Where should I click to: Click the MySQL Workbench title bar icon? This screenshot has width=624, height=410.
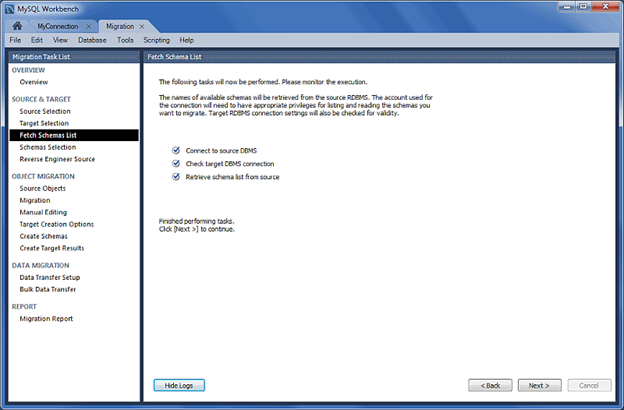pyautogui.click(x=9, y=8)
